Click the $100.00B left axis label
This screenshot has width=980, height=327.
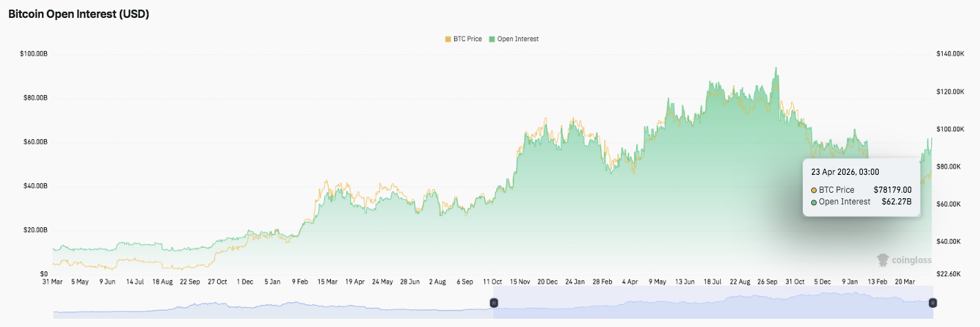tap(34, 54)
